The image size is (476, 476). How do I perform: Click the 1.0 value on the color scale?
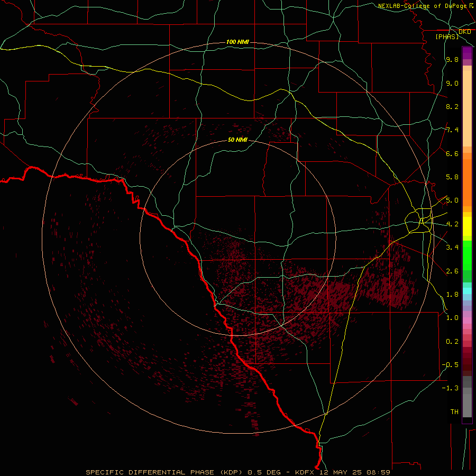(452, 318)
